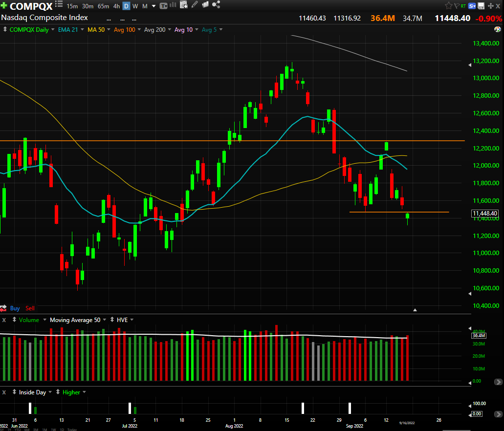The width and height of the screenshot is (504, 431).
Task: Click the up-down arrows before HVE
Action: click(112, 320)
